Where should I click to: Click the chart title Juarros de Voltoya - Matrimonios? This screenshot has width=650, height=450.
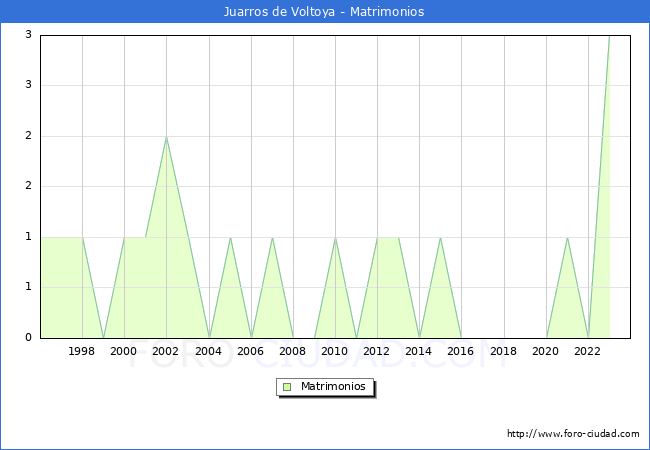[x=324, y=12]
